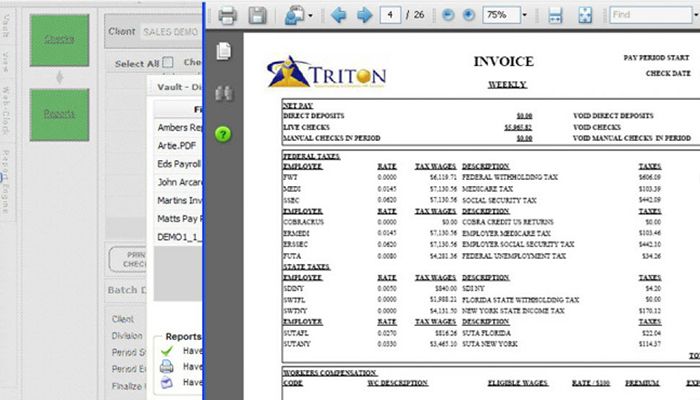
Task: Select John Arcar... file in Vault list
Action: tap(179, 182)
